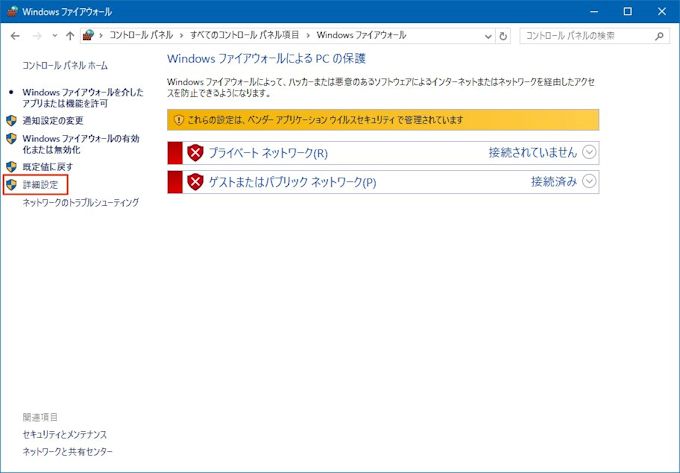Click プライベート ネットワーク(R) heading
Screen dimensions: 680x473
point(268,153)
